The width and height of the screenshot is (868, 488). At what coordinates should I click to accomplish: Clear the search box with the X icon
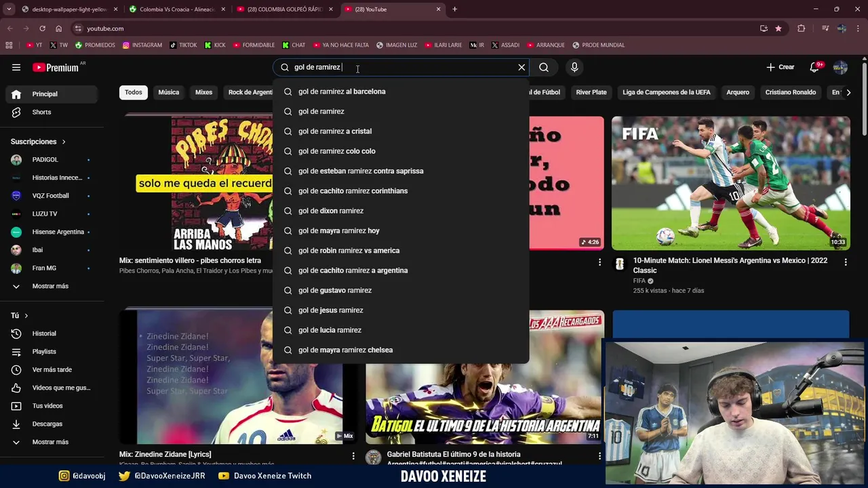click(521, 67)
